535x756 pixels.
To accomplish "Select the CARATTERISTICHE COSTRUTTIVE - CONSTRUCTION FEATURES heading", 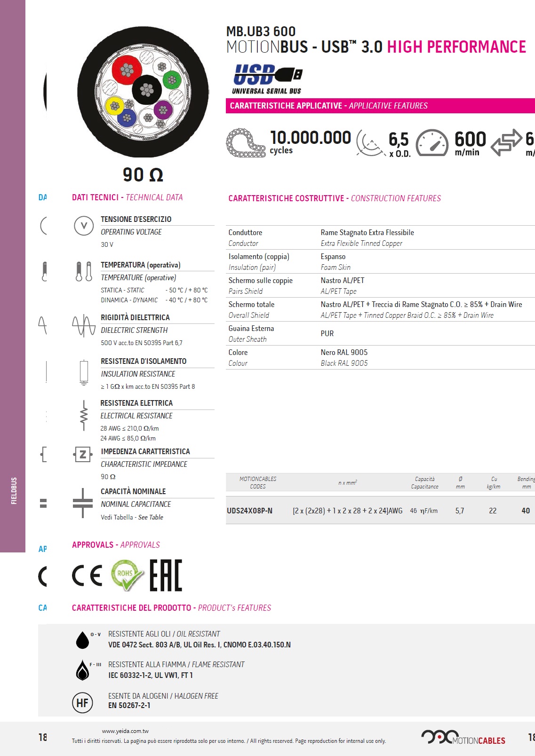I will click(335, 198).
